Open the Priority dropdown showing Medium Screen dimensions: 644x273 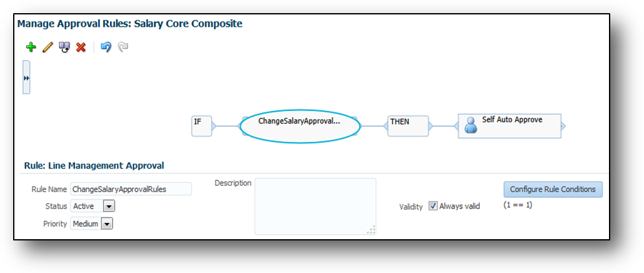tap(106, 224)
